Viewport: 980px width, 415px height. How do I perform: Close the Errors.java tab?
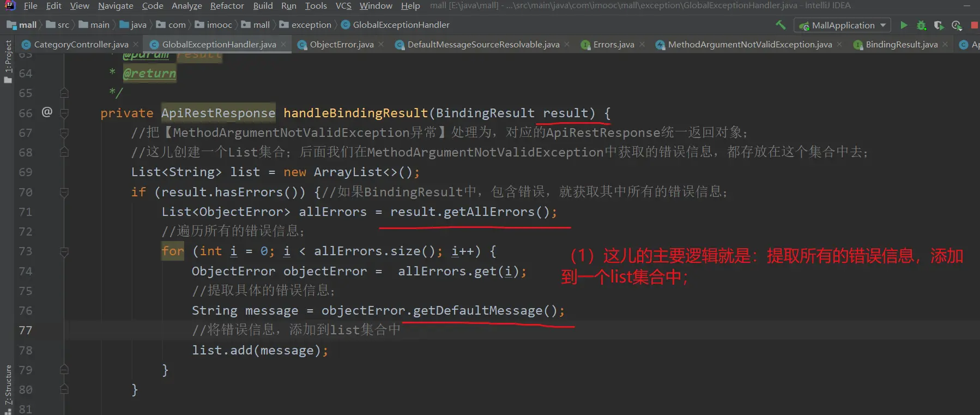pyautogui.click(x=642, y=44)
